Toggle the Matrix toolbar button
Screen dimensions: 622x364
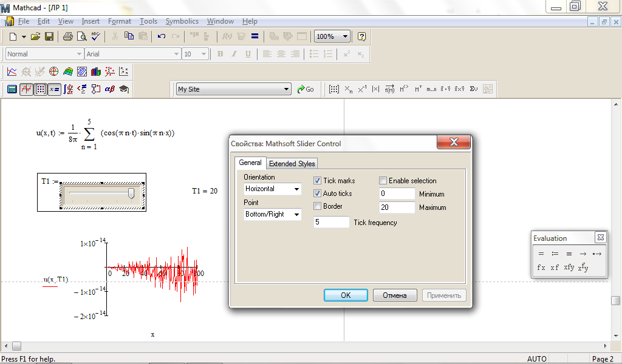[40, 89]
